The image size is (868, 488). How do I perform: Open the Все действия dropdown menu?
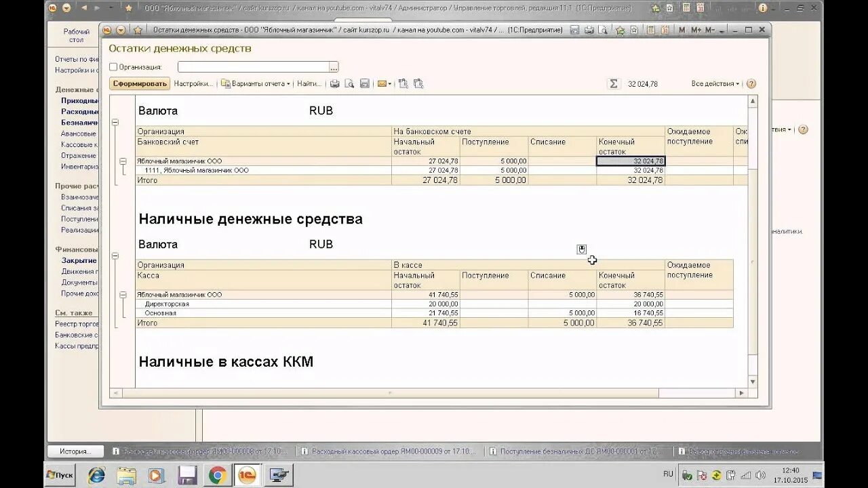[x=715, y=84]
